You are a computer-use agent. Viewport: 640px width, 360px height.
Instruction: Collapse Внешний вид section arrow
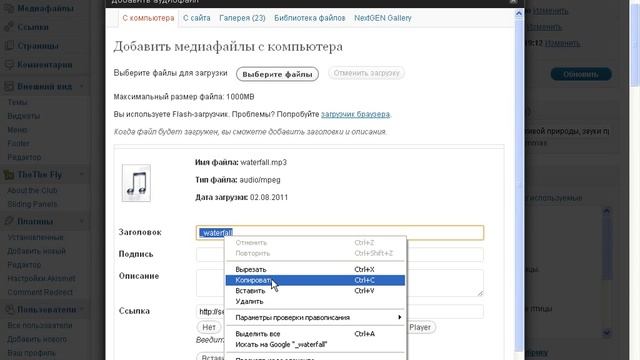(82, 87)
